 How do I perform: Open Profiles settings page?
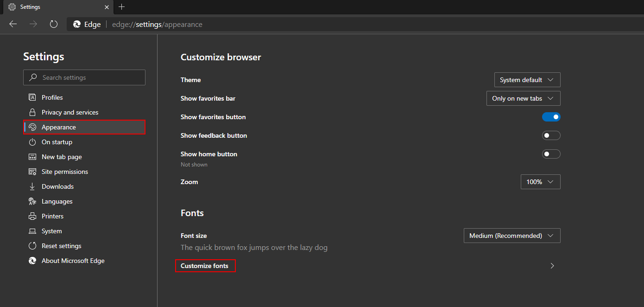pos(84,97)
